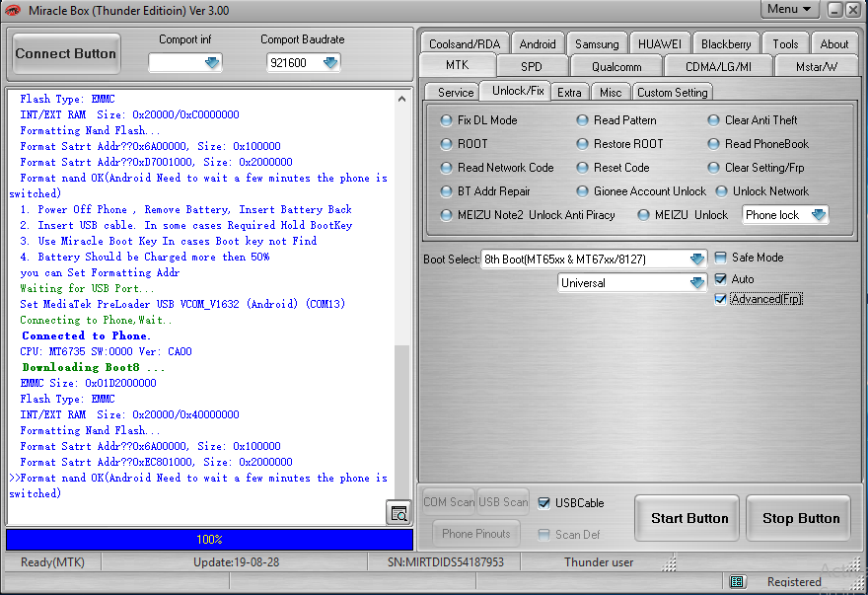Switch to the Samsung tab
The height and width of the screenshot is (595, 868).
tap(597, 43)
